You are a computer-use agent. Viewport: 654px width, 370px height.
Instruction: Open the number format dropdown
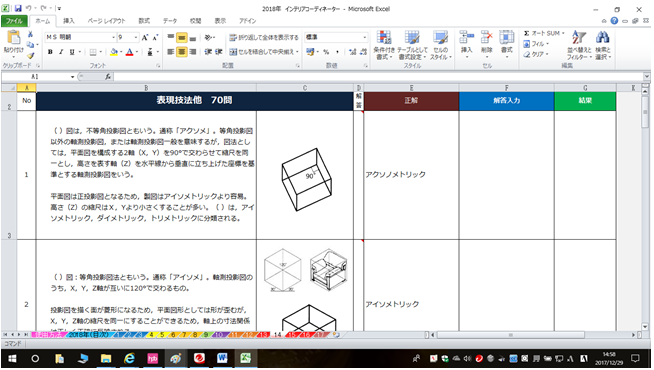click(x=365, y=38)
